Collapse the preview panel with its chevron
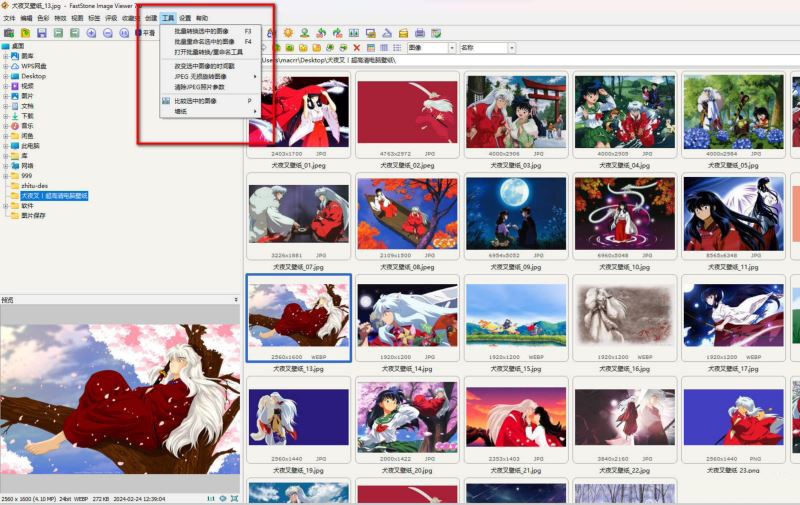Image resolution: width=800 pixels, height=505 pixels. 236,300
